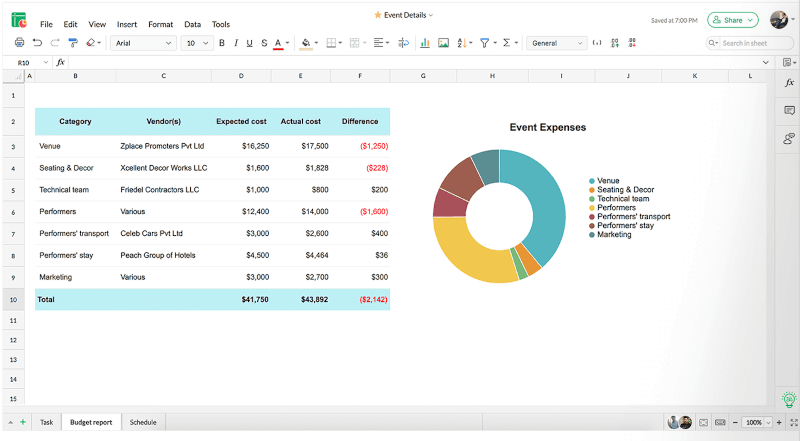The width and height of the screenshot is (800, 441).
Task: Open the comments panel in right sidebar
Action: pos(789,110)
